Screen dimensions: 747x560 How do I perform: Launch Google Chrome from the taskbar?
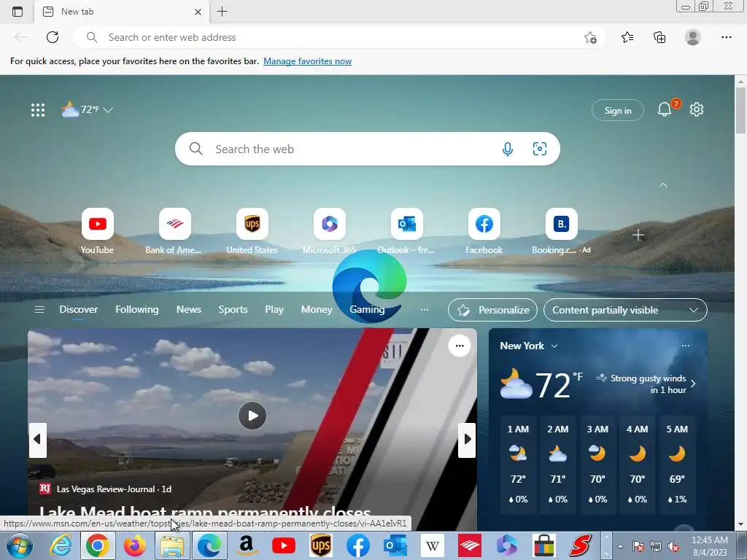pyautogui.click(x=97, y=545)
